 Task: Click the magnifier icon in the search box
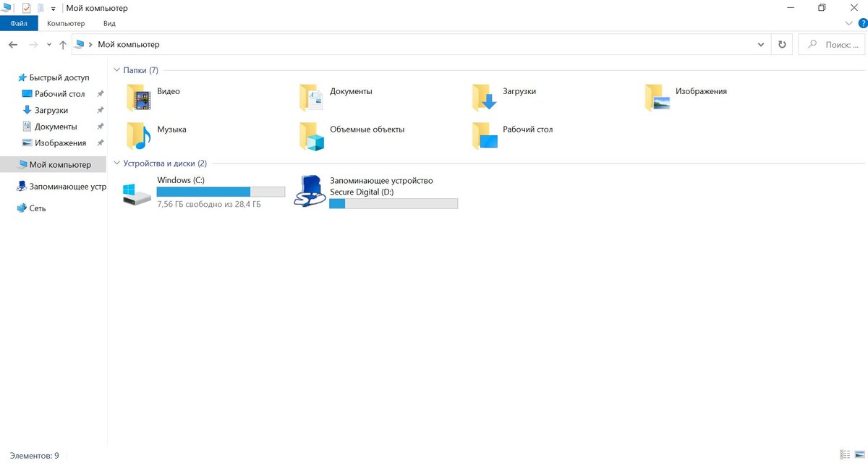tap(813, 44)
